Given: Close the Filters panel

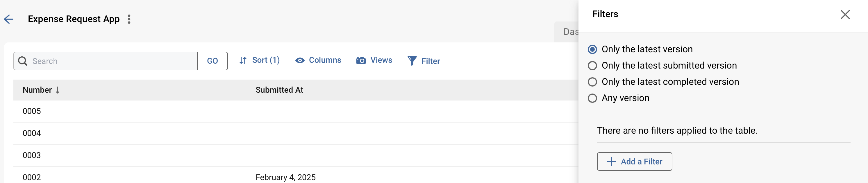Looking at the screenshot, I should point(846,15).
